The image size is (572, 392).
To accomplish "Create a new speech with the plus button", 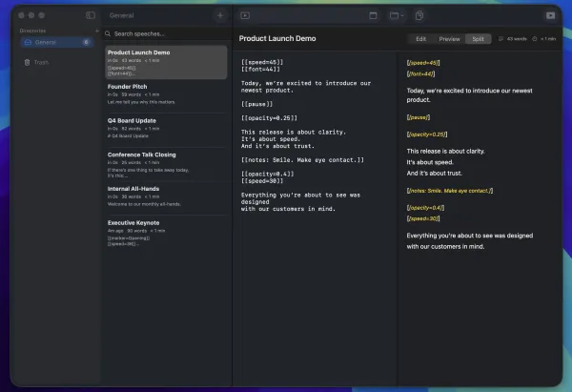I will point(220,15).
